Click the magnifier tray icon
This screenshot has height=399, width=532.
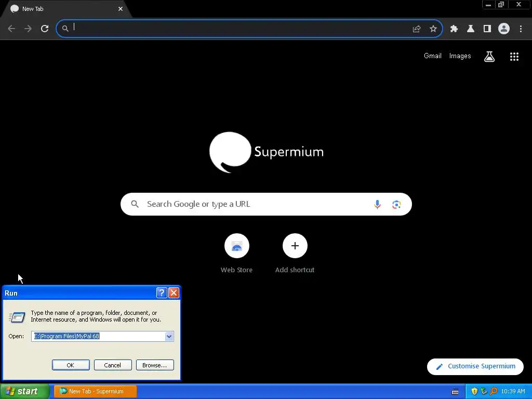[x=494, y=391]
